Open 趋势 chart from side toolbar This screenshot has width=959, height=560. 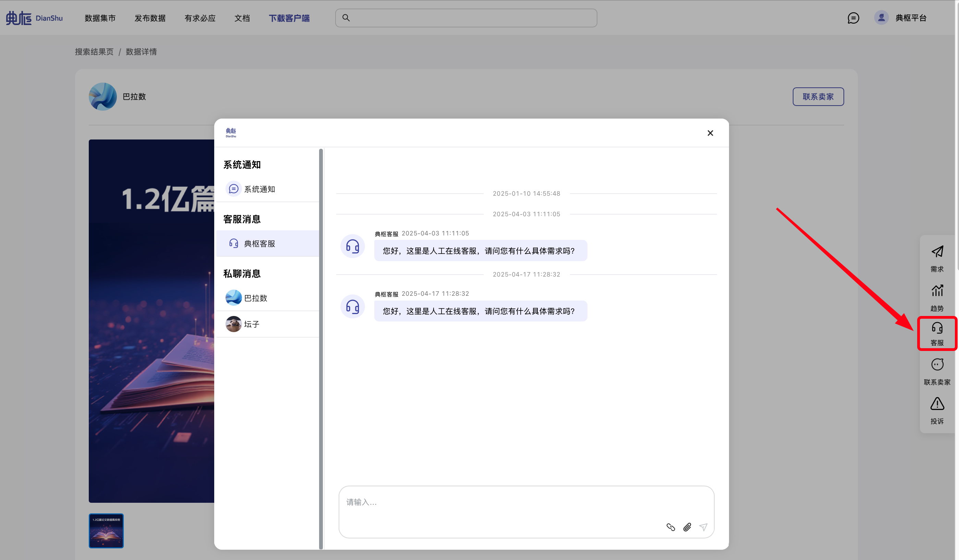pyautogui.click(x=937, y=298)
